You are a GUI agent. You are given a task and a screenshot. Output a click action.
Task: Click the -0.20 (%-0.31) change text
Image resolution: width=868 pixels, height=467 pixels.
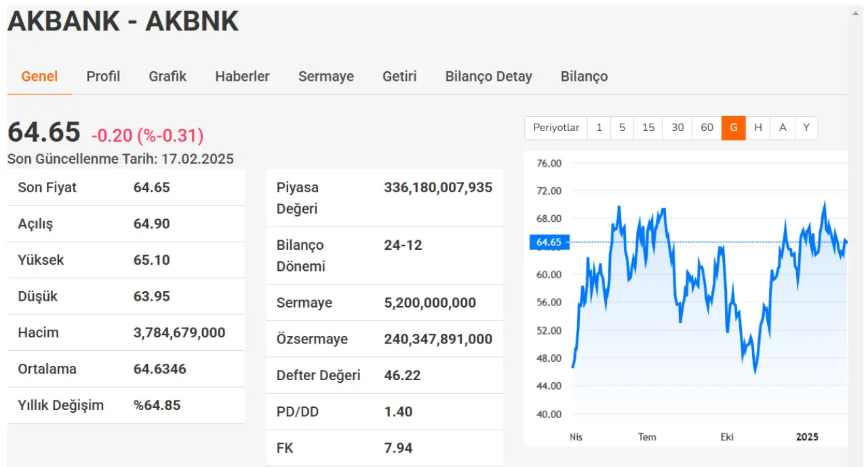147,136
